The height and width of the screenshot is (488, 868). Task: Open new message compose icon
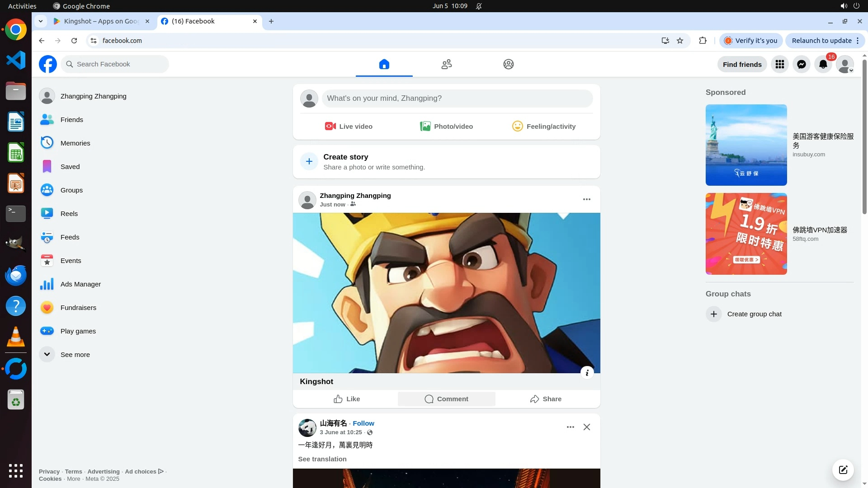point(843,469)
